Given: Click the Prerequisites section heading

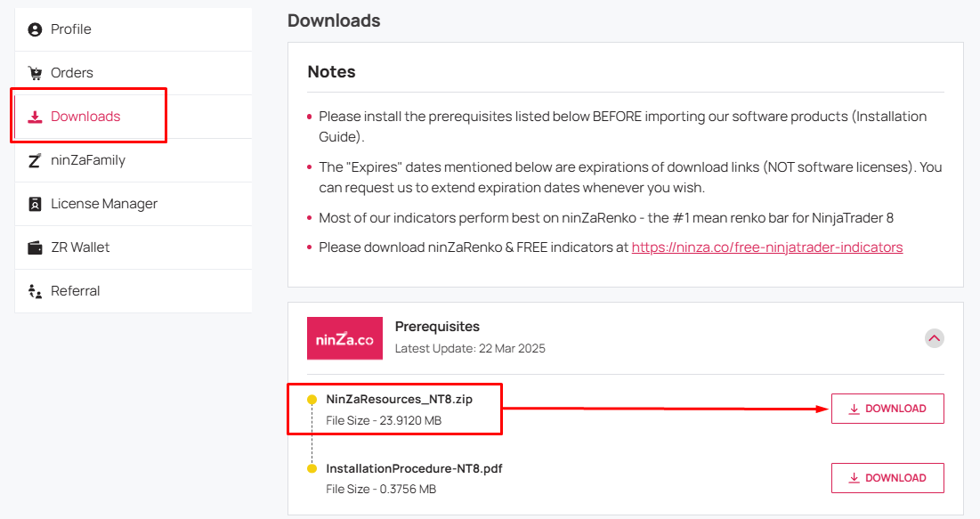Looking at the screenshot, I should [437, 327].
